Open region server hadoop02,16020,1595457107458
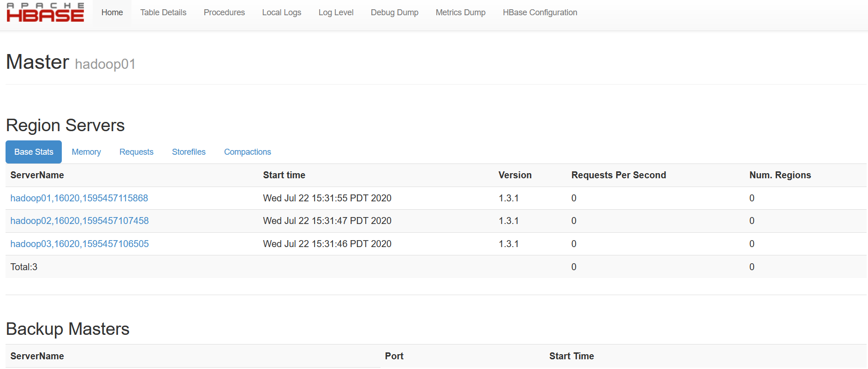The width and height of the screenshot is (868, 369). point(79,221)
